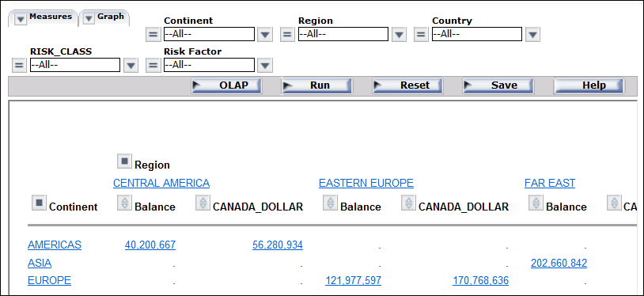Click the equals operator icon beside Risk Factor
The width and height of the screenshot is (644, 296).
pos(153,66)
